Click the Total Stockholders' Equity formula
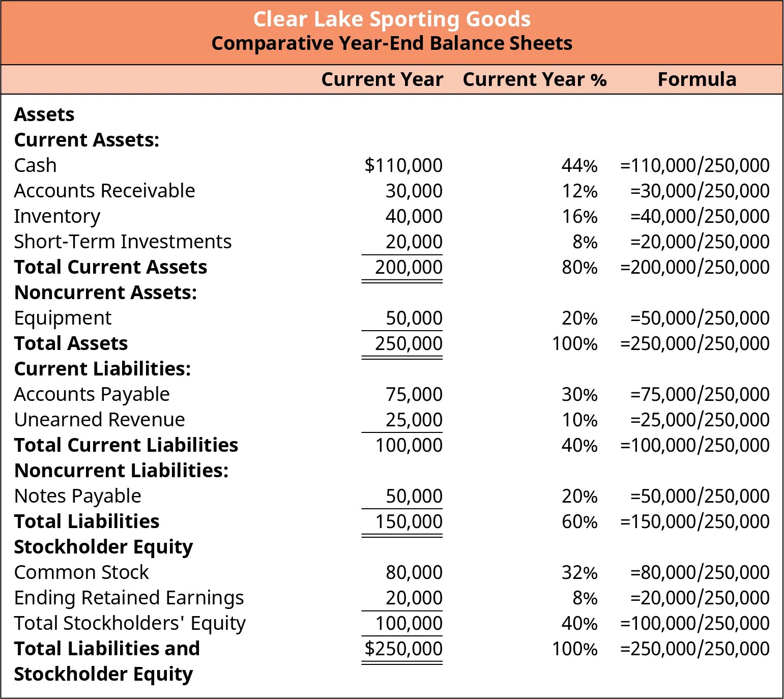Viewport: 784px width, 699px height. pos(694,623)
